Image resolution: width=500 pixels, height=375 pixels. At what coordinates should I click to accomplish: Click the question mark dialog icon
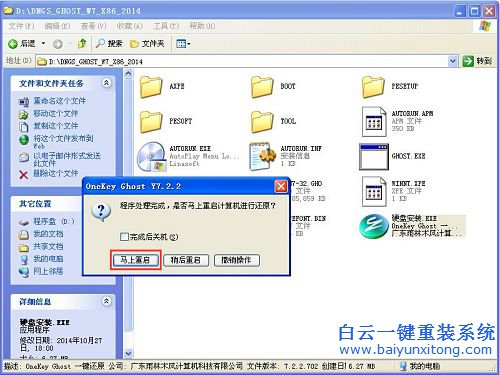tap(101, 212)
